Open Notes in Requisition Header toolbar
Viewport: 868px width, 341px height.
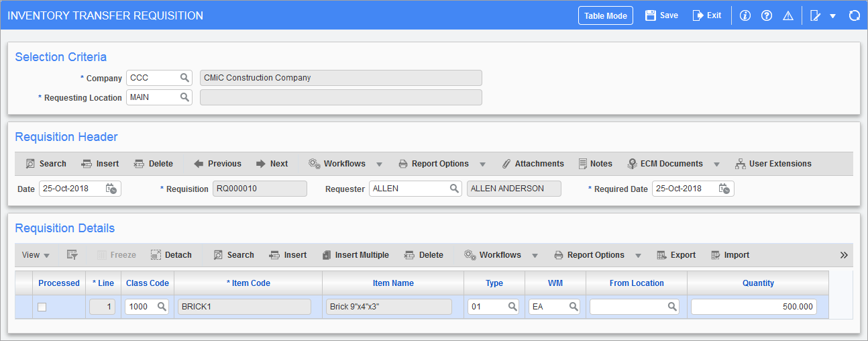pyautogui.click(x=594, y=164)
